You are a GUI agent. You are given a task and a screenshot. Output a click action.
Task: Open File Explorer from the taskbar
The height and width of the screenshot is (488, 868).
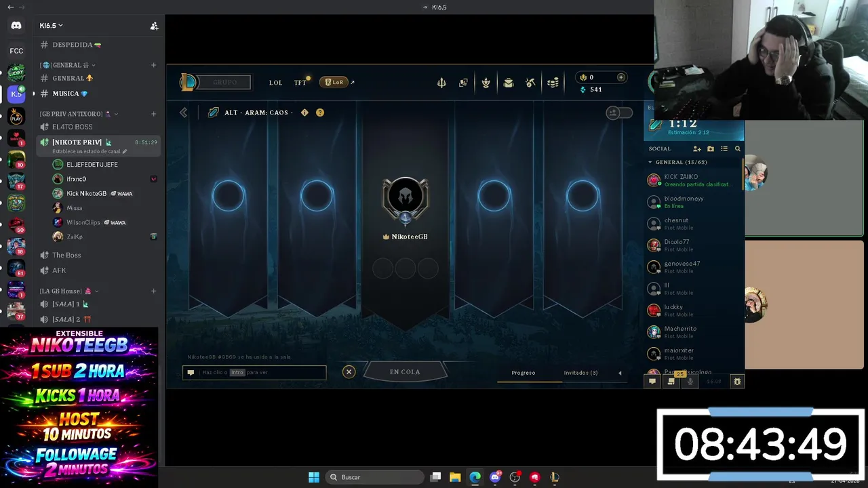click(455, 477)
